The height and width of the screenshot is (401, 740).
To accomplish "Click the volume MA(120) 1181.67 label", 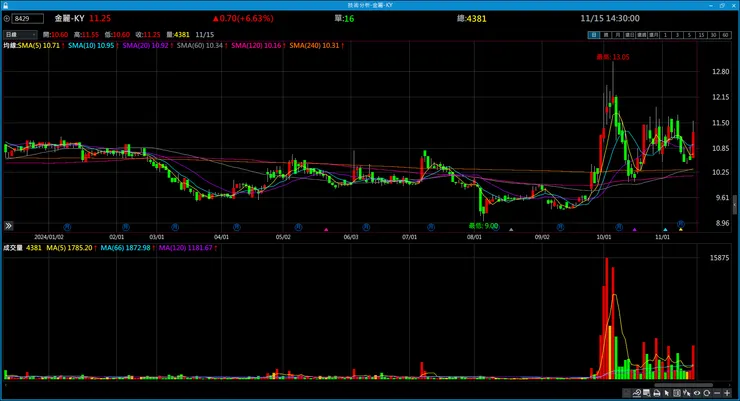I will pyautogui.click(x=185, y=248).
